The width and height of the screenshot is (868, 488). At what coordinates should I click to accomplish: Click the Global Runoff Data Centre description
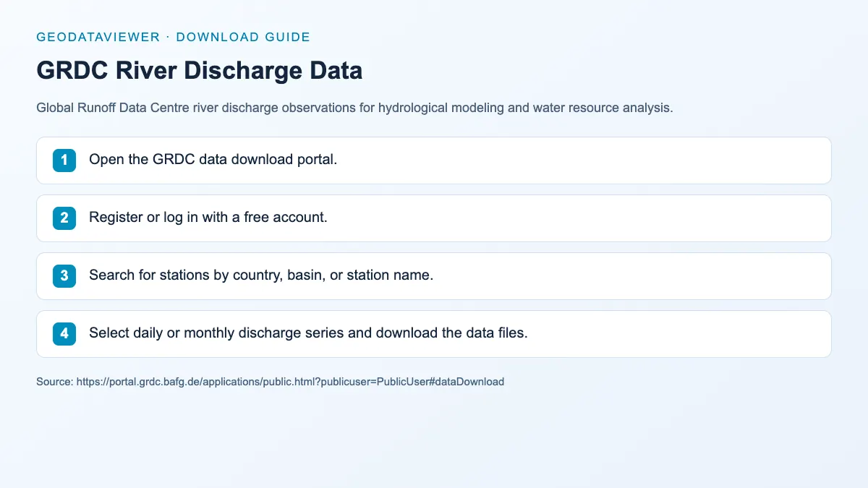click(x=354, y=108)
